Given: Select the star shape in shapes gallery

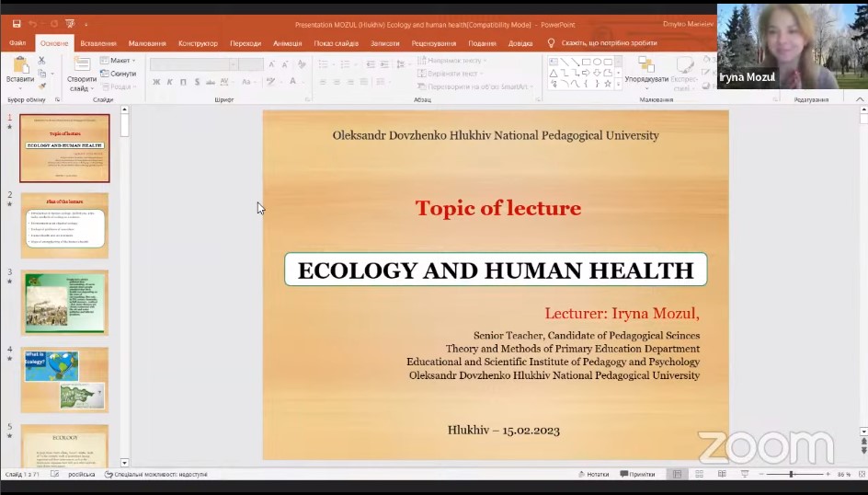Looking at the screenshot, I should (608, 84).
